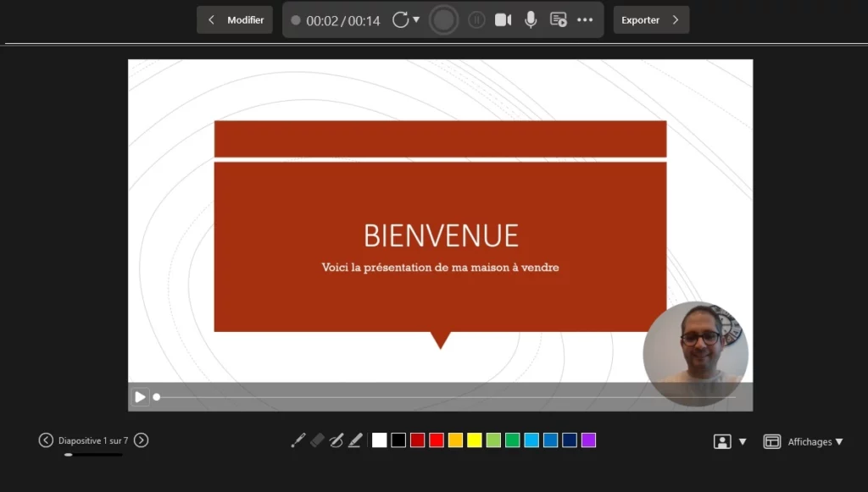Select the laser pointer tool
The image size is (868, 492).
point(298,440)
